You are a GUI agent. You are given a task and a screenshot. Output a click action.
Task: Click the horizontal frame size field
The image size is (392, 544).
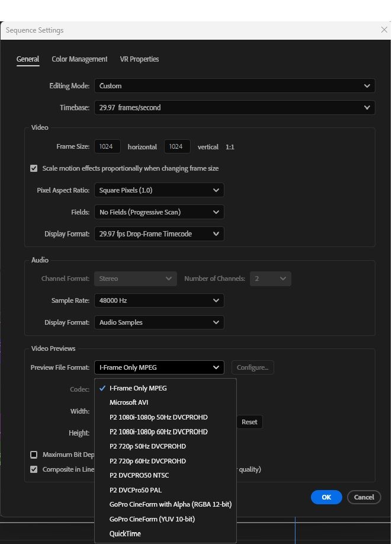pos(107,146)
